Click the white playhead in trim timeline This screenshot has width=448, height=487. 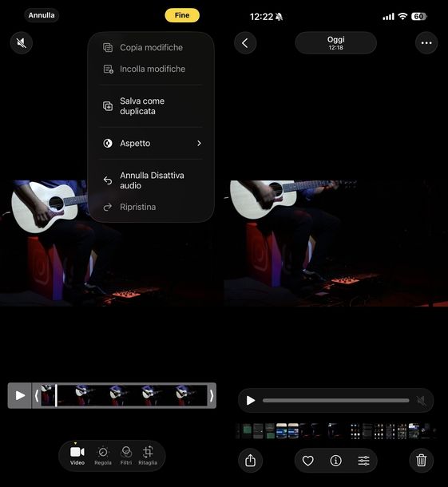click(56, 395)
